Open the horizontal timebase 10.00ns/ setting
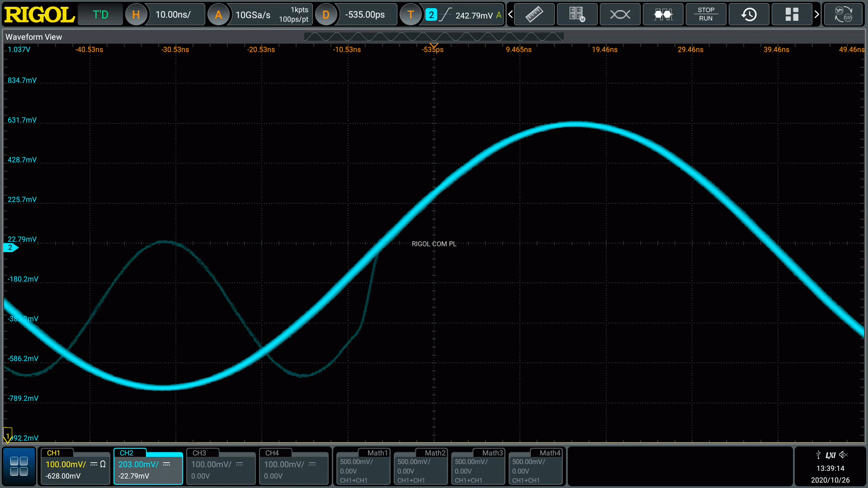 point(173,14)
